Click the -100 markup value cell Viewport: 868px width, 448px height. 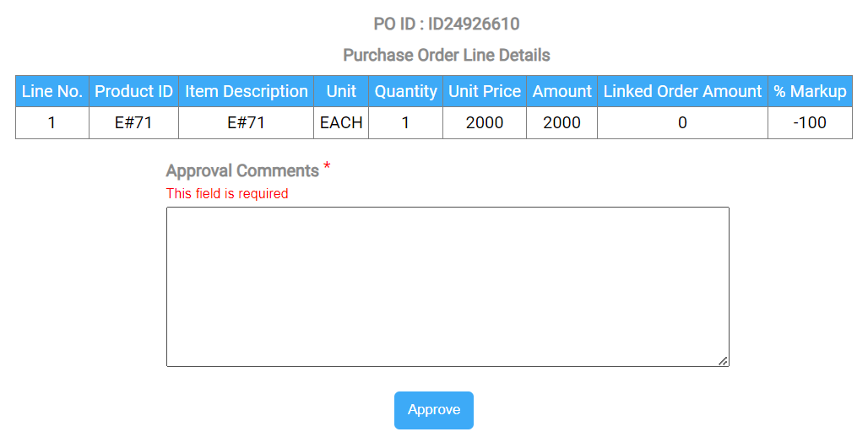click(x=810, y=123)
